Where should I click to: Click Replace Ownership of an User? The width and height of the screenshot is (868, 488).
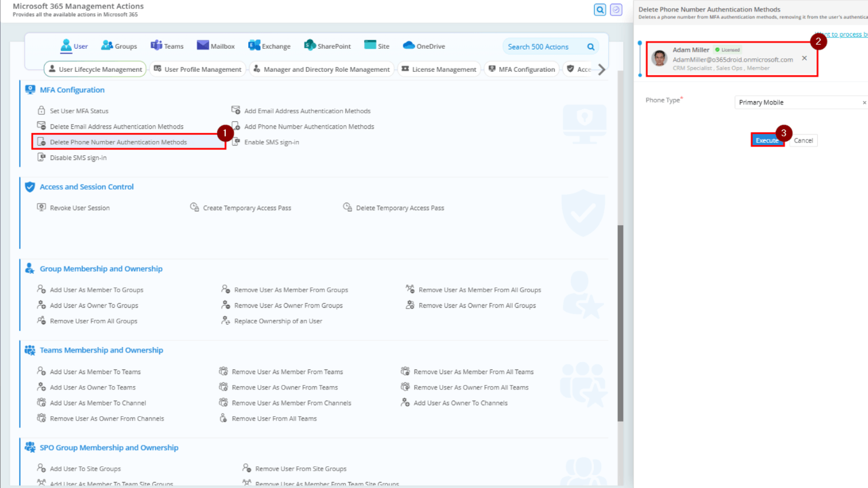pos(272,321)
